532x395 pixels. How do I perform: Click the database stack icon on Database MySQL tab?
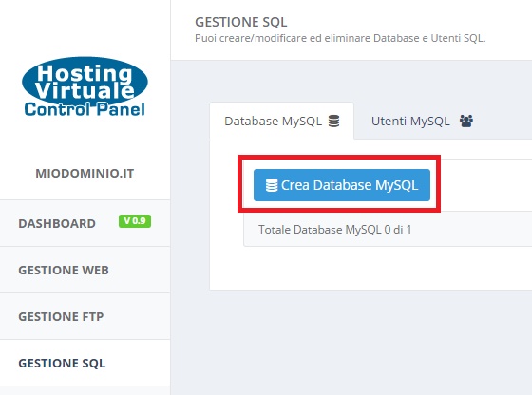pos(333,121)
